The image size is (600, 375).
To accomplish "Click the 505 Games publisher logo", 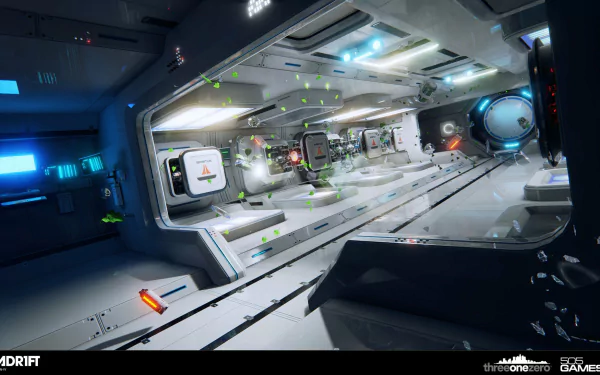I will [x=580, y=364].
